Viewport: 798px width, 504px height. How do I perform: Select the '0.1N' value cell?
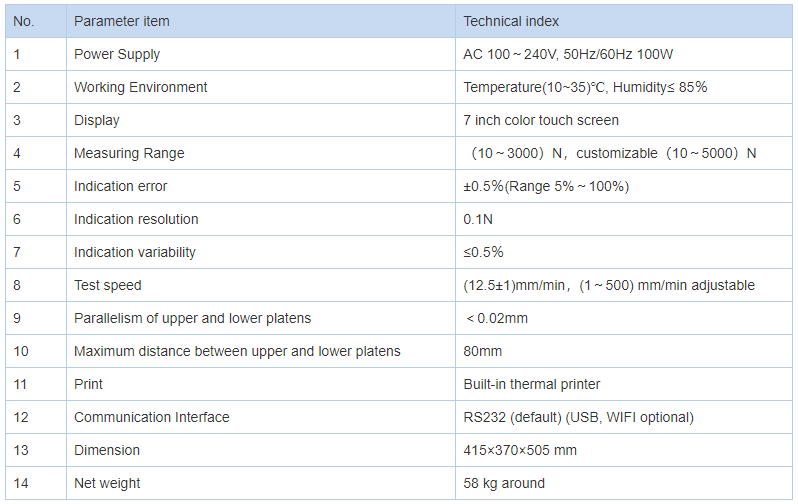click(623, 219)
